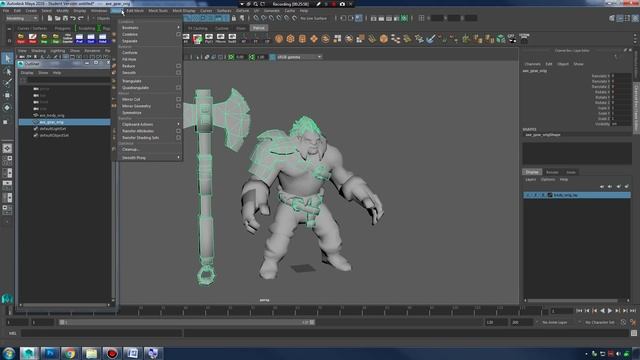
Task: Click the Maya logo icon at bottom-left
Action: click(x=7, y=299)
